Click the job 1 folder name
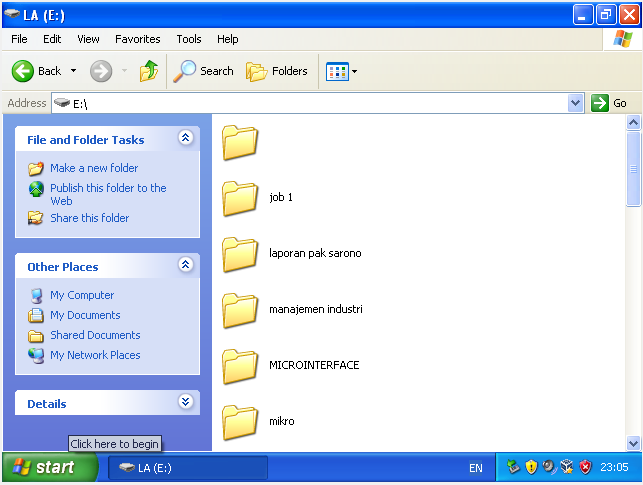Image resolution: width=643 pixels, height=485 pixels. pos(281,197)
